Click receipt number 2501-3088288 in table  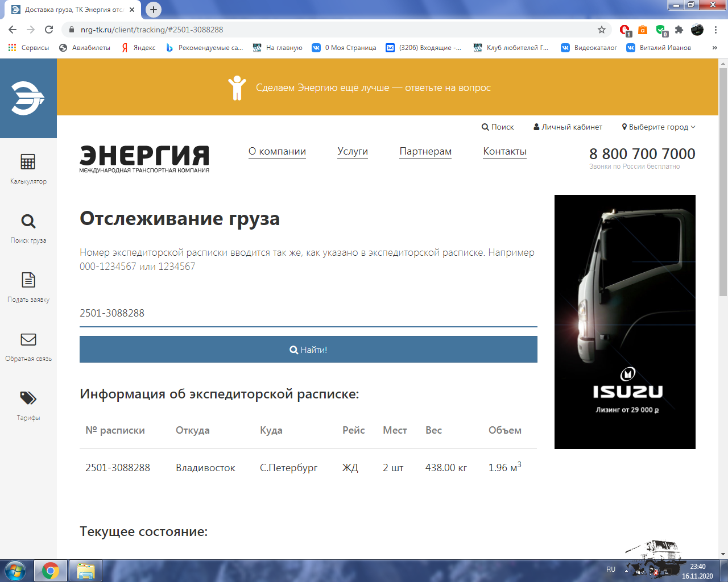[x=118, y=468]
